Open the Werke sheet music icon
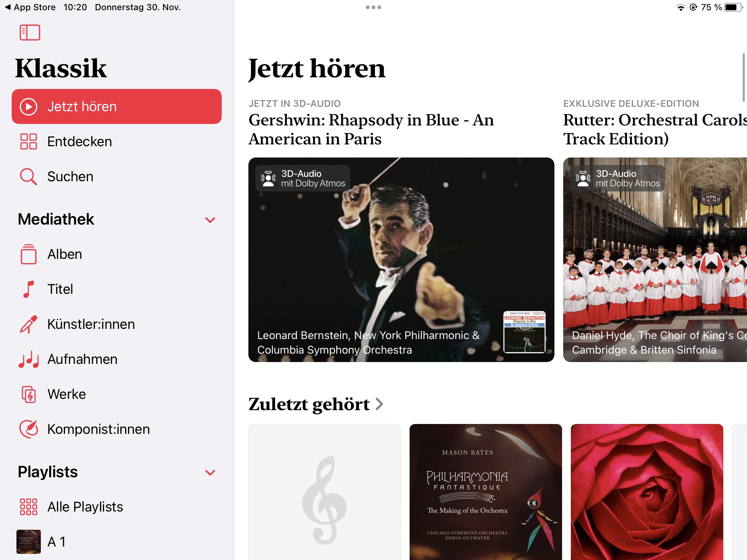Viewport: 747px width, 560px height. (28, 394)
